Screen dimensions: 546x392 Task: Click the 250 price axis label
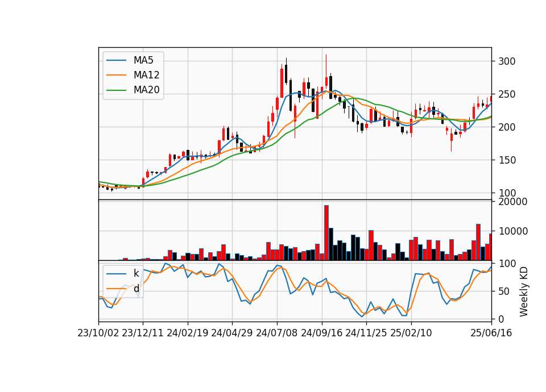click(x=507, y=95)
